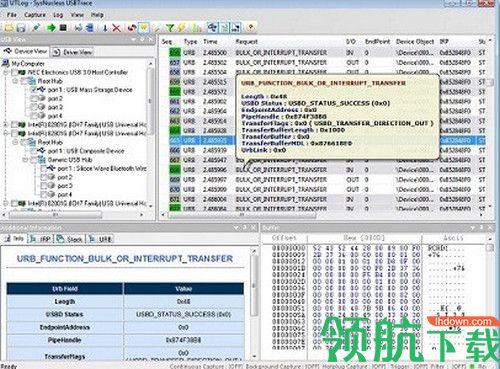500x369 pixels.
Task: Collapse the Generic USB Hub node
Action: 25,160
